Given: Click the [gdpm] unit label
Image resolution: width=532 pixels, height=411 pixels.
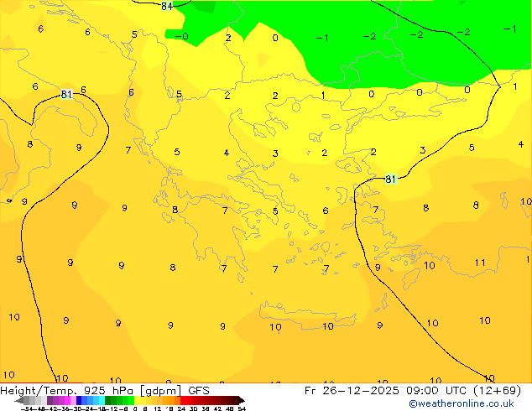Looking at the screenshot, I should [x=161, y=391].
